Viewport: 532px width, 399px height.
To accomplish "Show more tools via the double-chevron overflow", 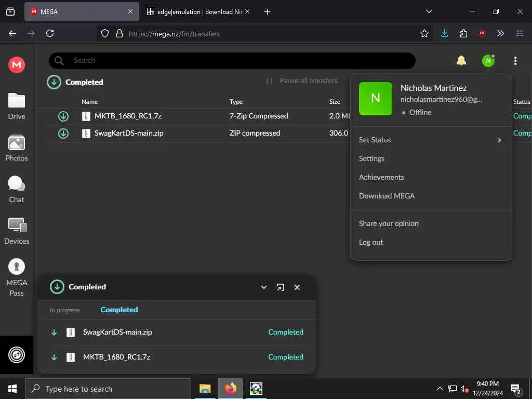I will (x=500, y=33).
